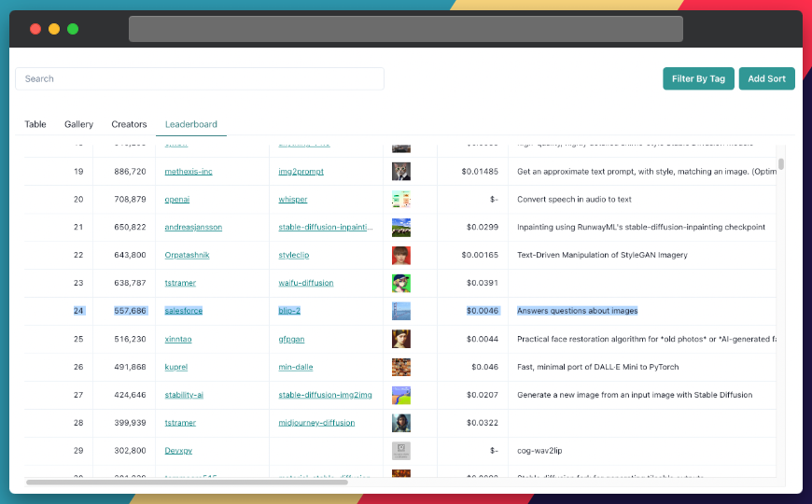
Task: Click 'Answers questions about images' description
Action: tap(578, 311)
